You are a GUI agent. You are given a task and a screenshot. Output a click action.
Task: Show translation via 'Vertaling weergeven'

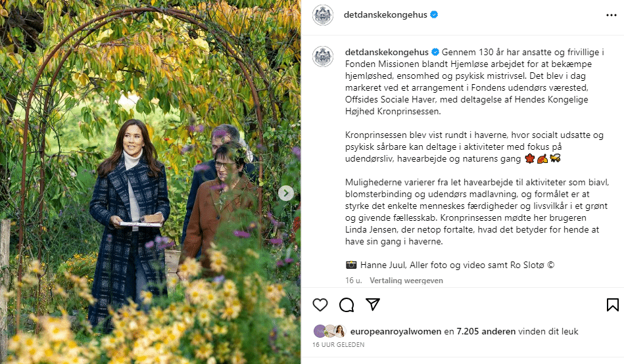pos(406,281)
